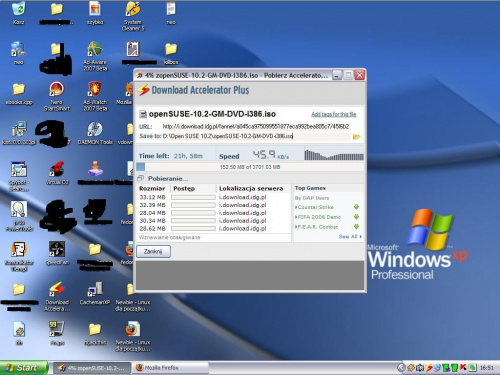The width and height of the screenshot is (500, 375).
Task: Launch Fraps desktop shortcut
Action: [x=57, y=333]
